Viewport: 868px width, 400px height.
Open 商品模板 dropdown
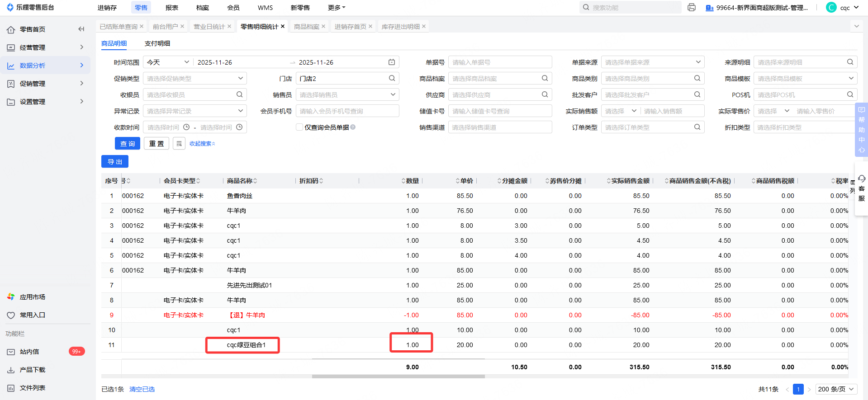805,78
